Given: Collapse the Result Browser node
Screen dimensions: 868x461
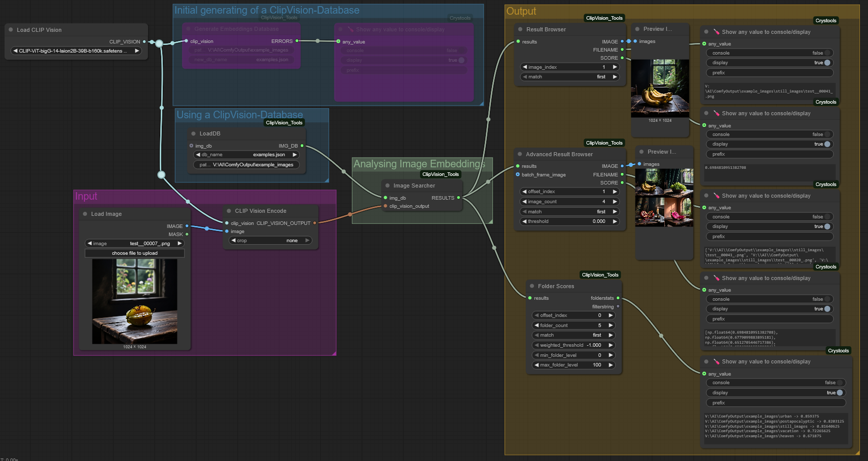Looking at the screenshot, I should tap(520, 29).
